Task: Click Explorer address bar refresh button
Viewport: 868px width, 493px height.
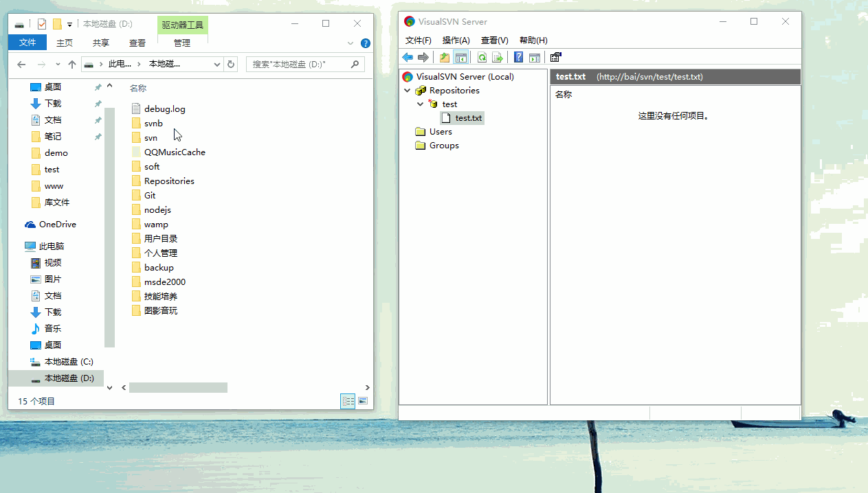Action: pos(231,65)
